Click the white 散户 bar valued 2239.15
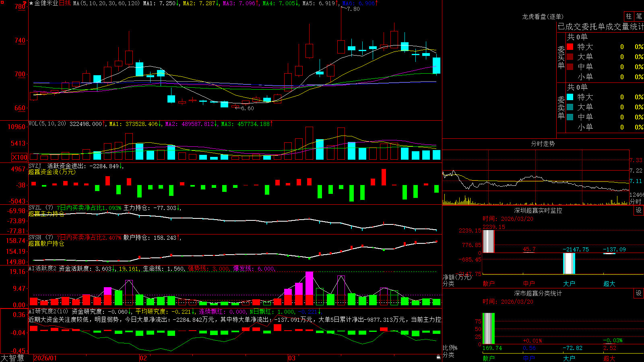This screenshot has height=362, width=644. click(x=489, y=241)
